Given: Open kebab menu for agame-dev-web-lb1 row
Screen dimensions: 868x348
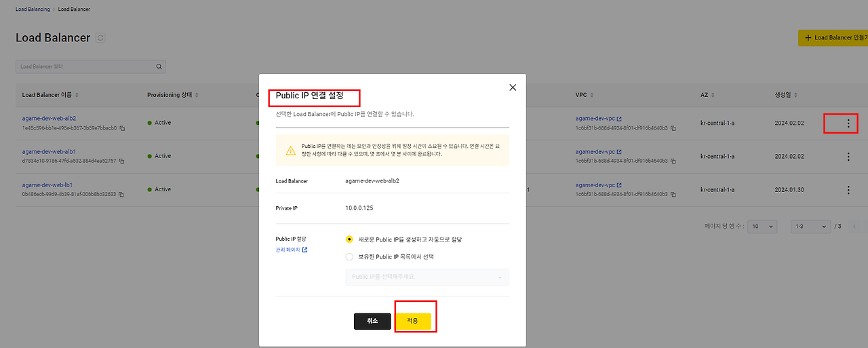Looking at the screenshot, I should [848, 190].
